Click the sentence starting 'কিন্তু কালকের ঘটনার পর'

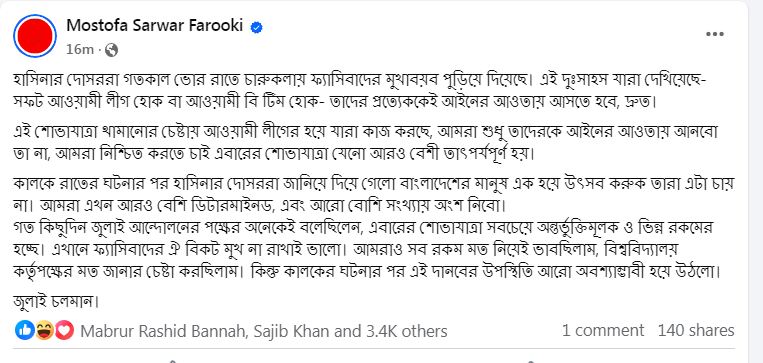pos(485,272)
